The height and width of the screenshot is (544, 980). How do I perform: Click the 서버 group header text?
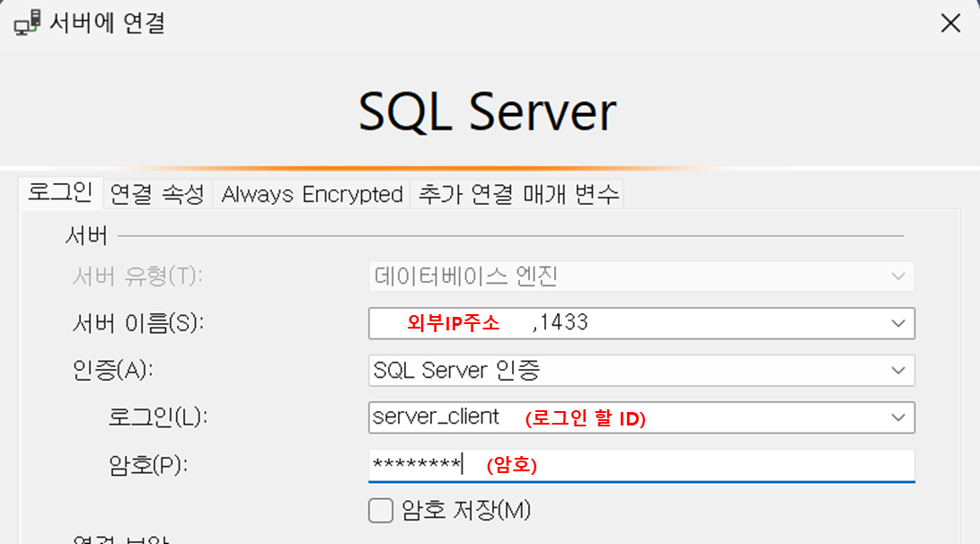(x=87, y=236)
